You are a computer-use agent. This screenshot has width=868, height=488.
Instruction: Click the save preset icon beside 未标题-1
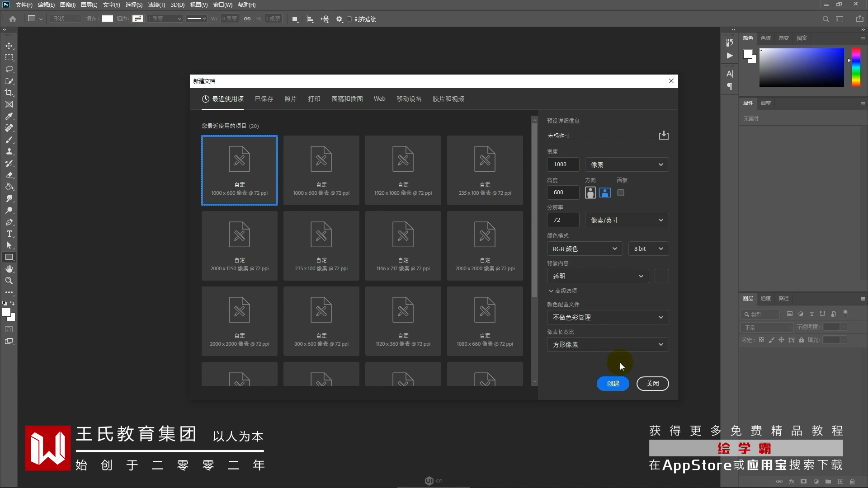[x=663, y=136]
